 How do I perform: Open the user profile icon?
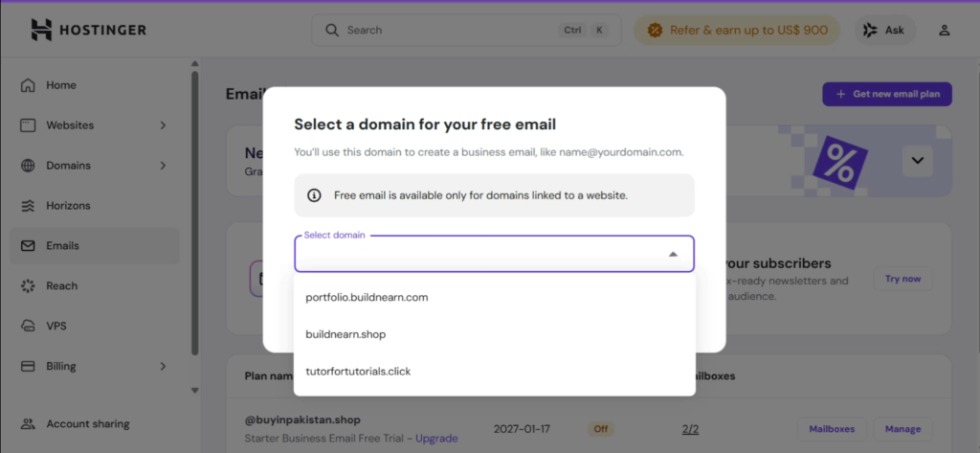point(944,30)
